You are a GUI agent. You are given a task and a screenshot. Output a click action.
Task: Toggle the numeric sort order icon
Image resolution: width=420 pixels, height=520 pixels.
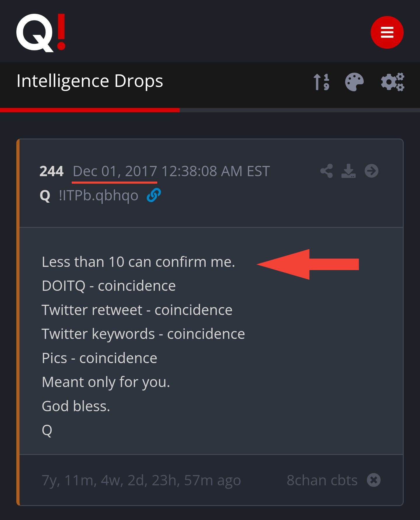coord(321,82)
